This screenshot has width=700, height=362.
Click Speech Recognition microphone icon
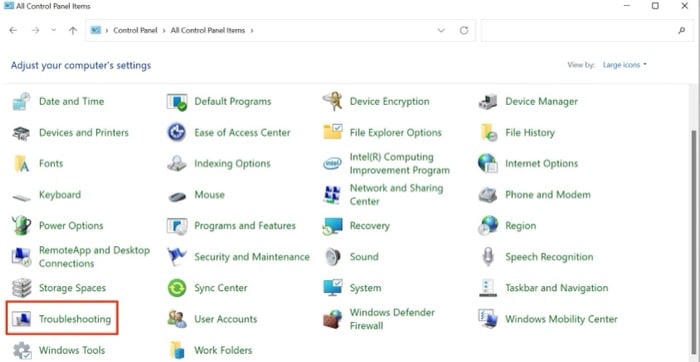[x=488, y=257]
